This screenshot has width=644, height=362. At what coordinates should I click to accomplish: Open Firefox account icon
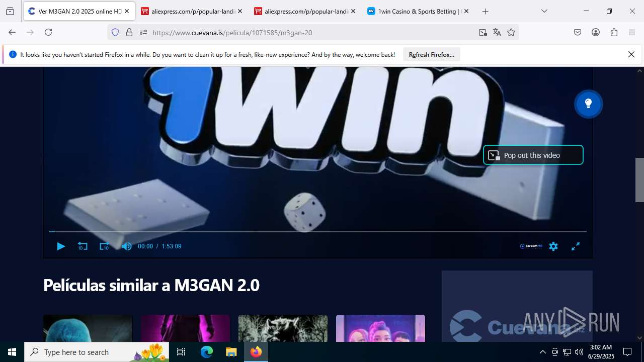pos(596,32)
